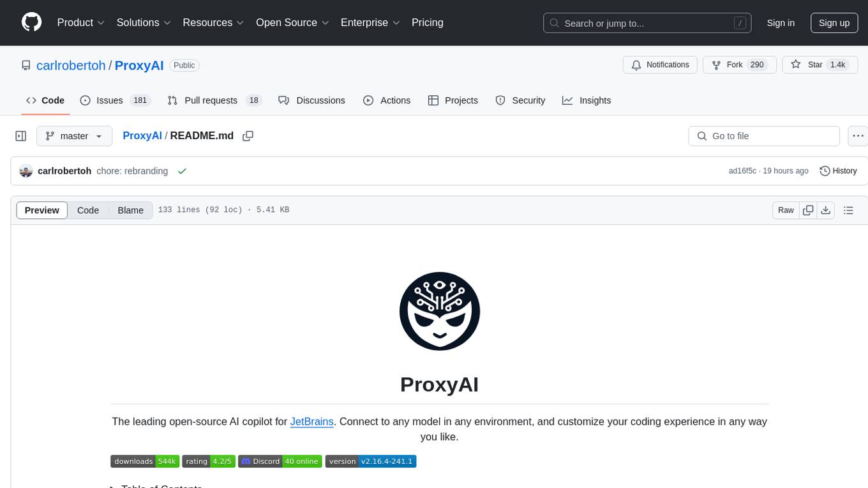
Task: Open the carlrobertoh commit author link
Action: (x=64, y=171)
